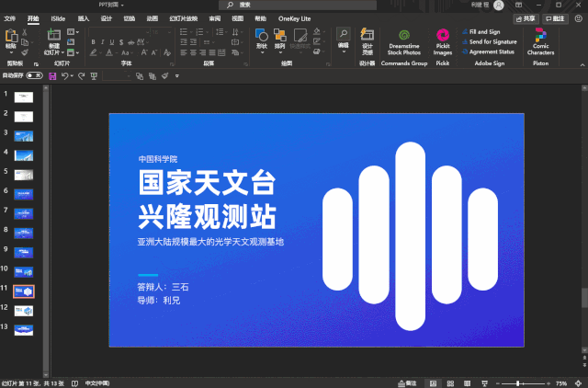This screenshot has width=588, height=388.
Task: Toggle Bold formatting
Action: 93,42
